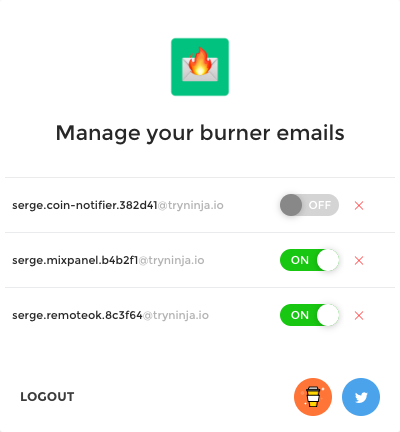Screen dimensions: 400x432
Task: Turn off the serge.remoteok email switch
Action: click(x=309, y=315)
